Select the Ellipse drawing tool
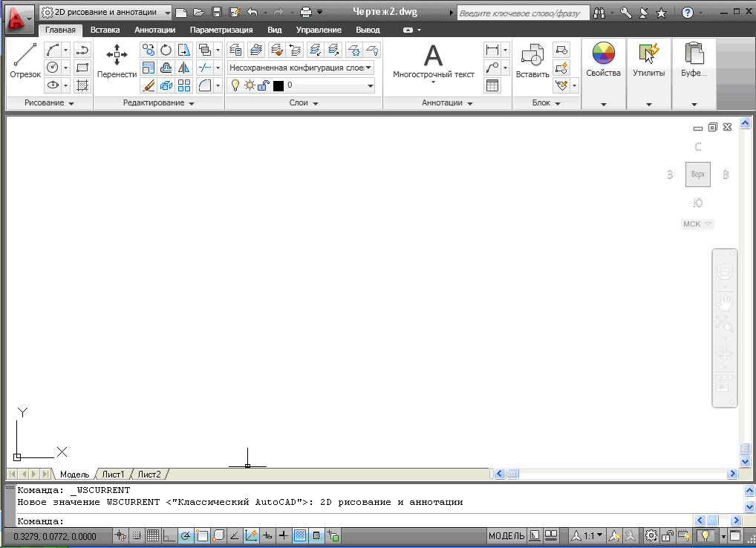Viewport: 756px width, 548px height. (53, 85)
